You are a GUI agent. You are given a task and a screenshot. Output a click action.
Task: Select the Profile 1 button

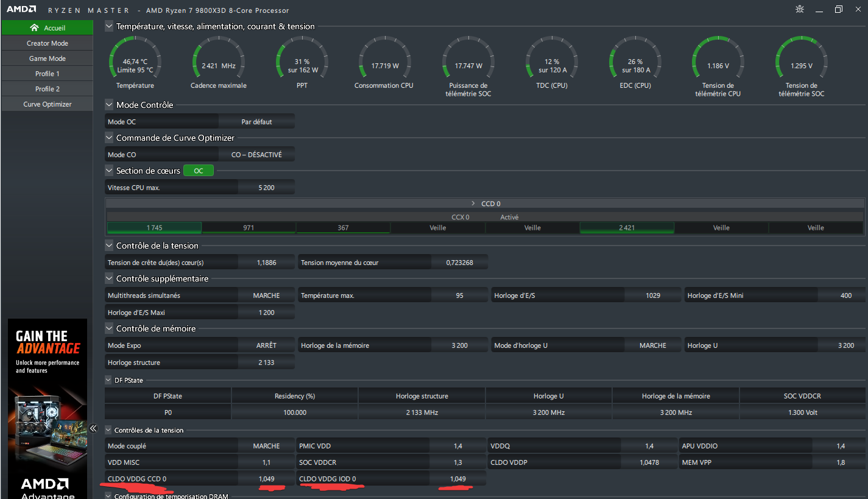tap(47, 74)
